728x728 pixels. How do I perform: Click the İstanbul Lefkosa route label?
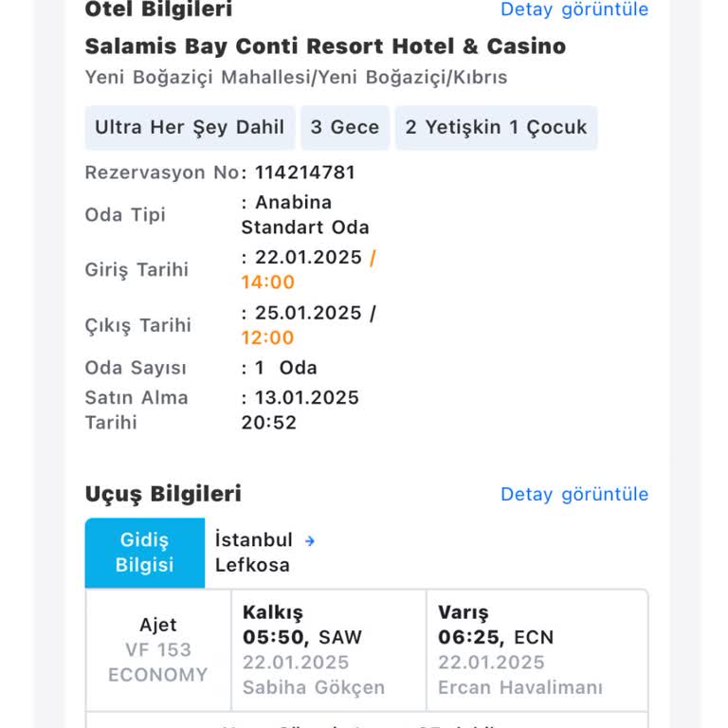(x=253, y=553)
